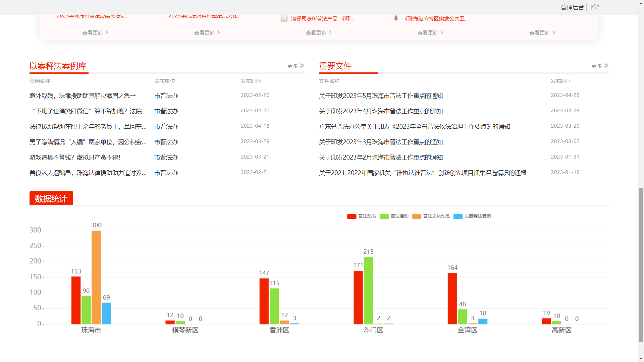This screenshot has width=644, height=362.
Task: Click the tall orange 300 bar for 珠海市
Action: pyautogui.click(x=96, y=278)
